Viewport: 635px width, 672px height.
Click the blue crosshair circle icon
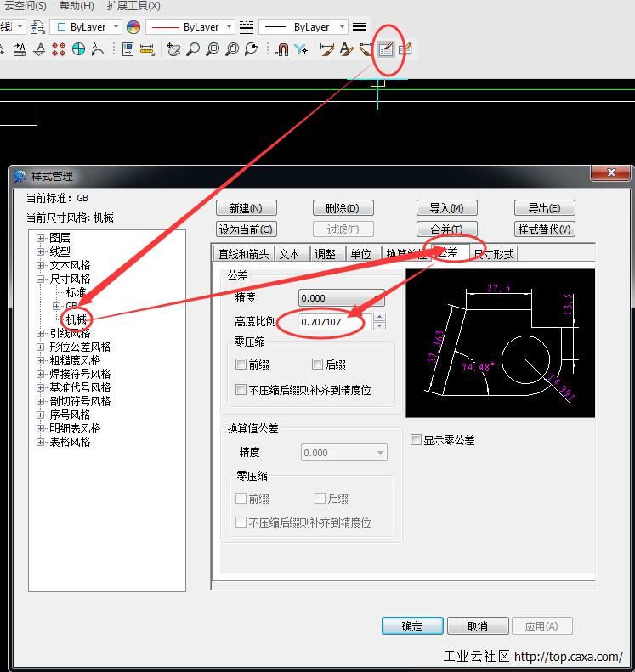[x=78, y=49]
